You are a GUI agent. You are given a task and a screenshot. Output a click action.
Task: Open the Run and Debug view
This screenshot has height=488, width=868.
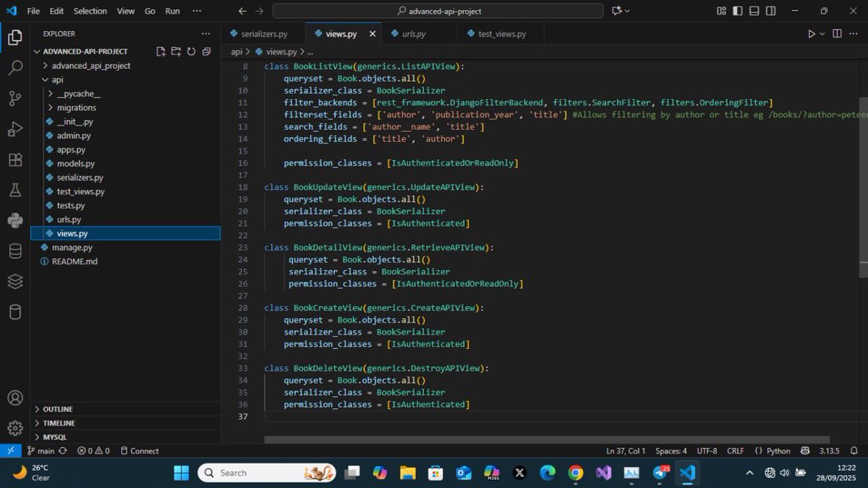[14, 129]
